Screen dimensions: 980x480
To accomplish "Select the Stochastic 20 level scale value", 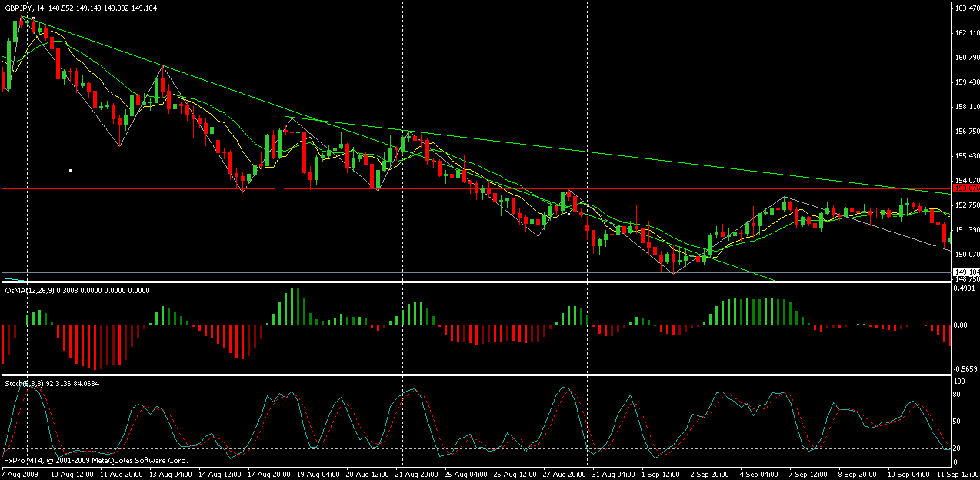I will [958, 448].
